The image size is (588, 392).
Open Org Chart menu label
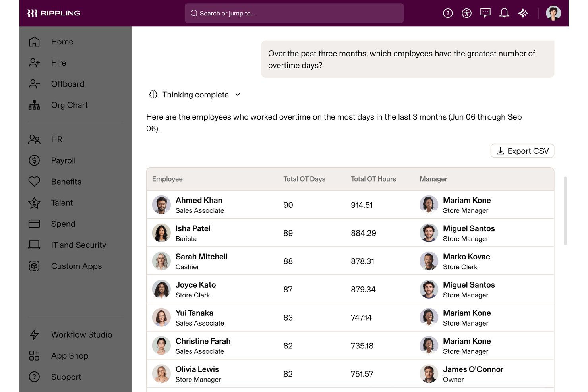(70, 105)
